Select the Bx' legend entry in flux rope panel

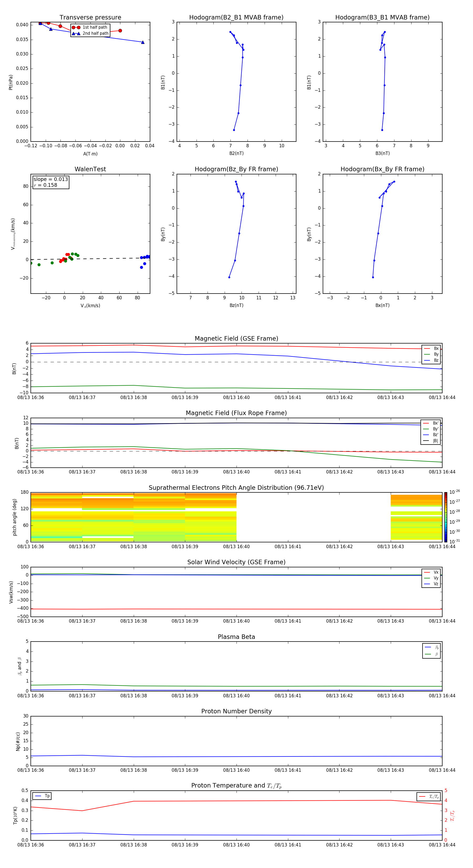coord(431,423)
